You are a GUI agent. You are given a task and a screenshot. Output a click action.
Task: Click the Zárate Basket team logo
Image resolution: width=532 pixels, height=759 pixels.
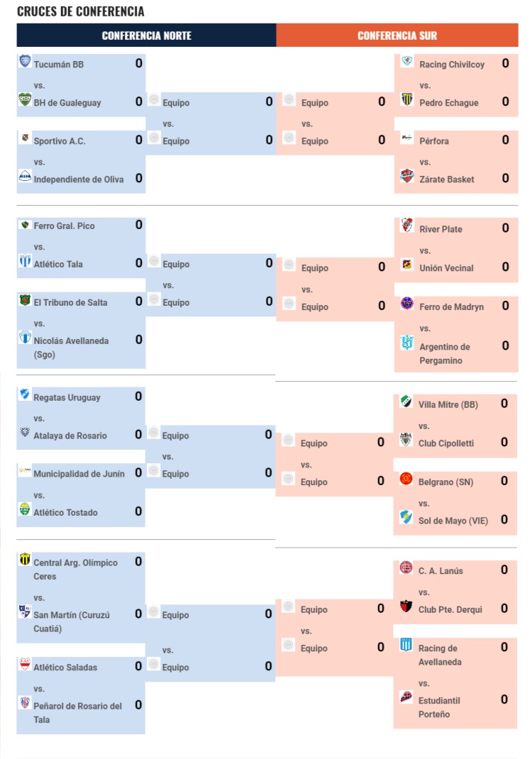click(x=406, y=176)
